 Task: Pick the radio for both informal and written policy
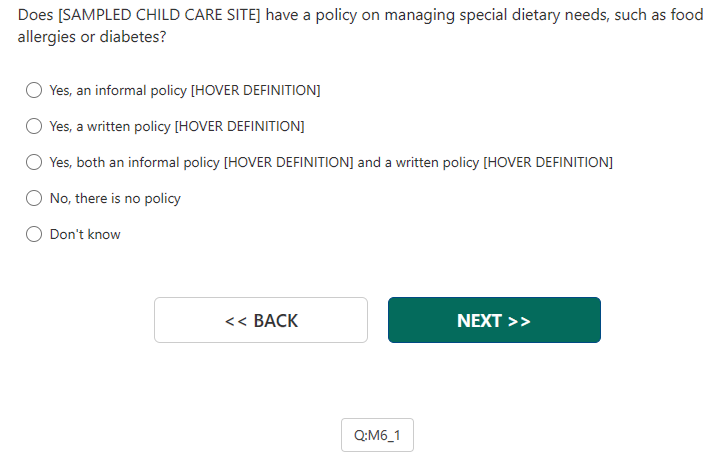pos(34,162)
